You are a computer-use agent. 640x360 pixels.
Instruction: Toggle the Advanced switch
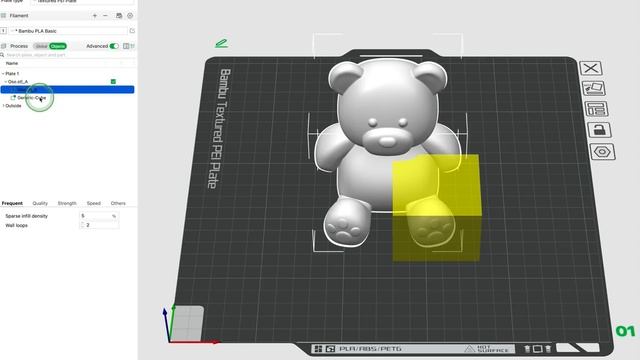tap(114, 46)
